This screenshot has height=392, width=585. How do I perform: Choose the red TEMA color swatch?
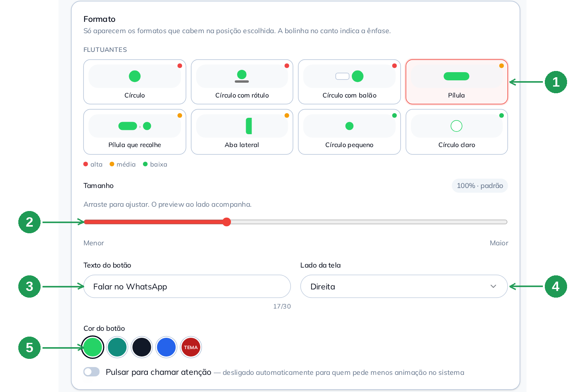[191, 347]
